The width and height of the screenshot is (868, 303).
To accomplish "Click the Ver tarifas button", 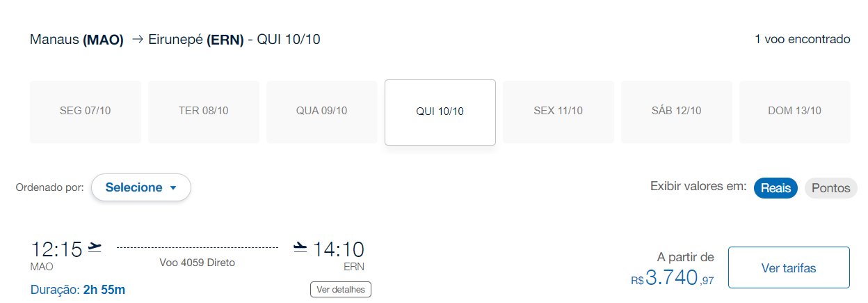I will click(x=789, y=267).
